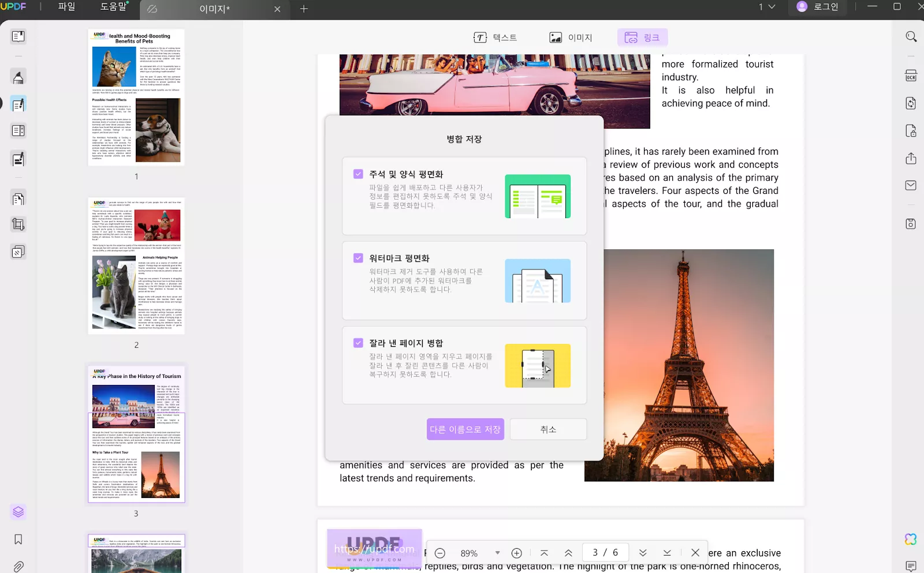Select the Crop Pages tool
This screenshot has width=924, height=573.
(18, 224)
